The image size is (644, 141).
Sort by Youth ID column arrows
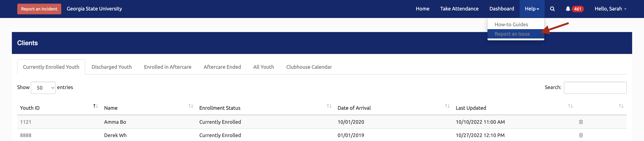click(95, 106)
